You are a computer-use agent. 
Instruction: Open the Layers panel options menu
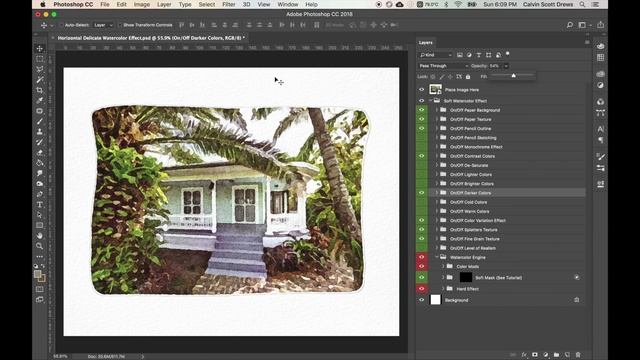point(587,42)
